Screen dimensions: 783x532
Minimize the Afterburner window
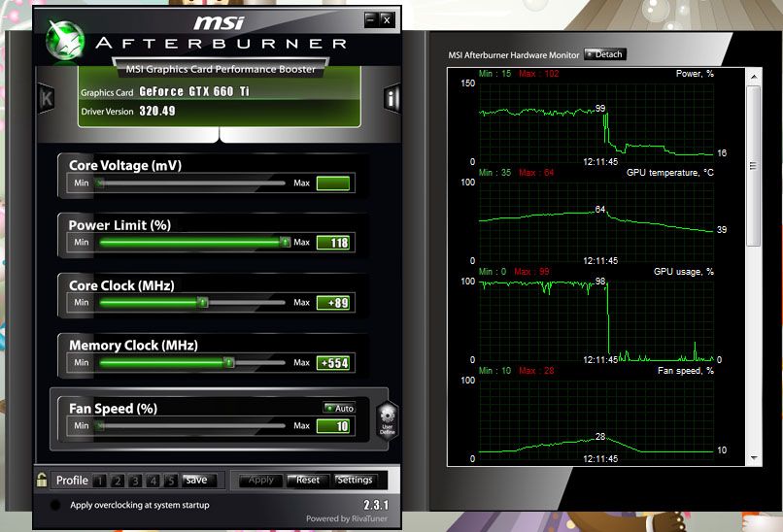point(370,18)
